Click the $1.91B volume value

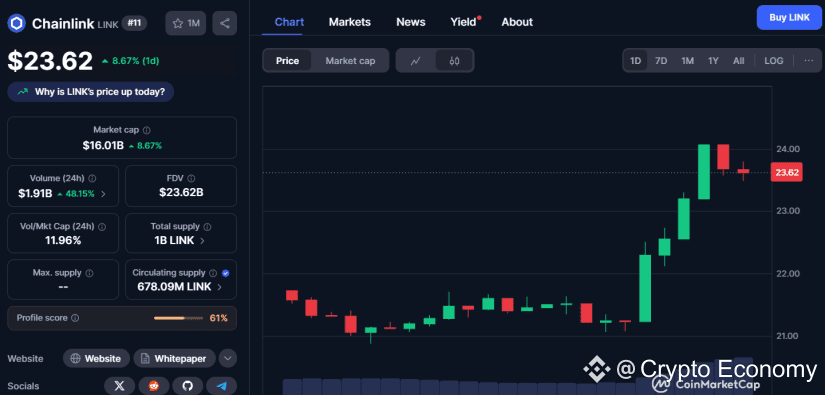click(35, 194)
